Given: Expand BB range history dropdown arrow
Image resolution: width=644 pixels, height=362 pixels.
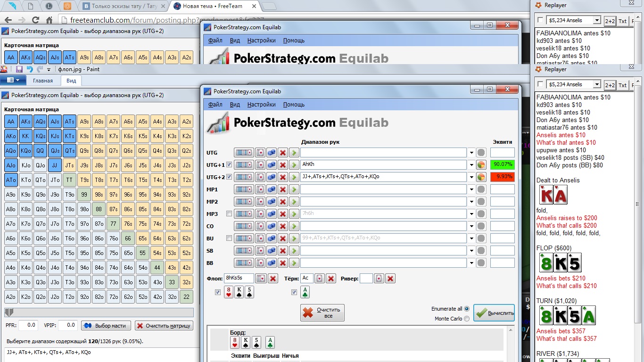Looking at the screenshot, I should (471, 263).
